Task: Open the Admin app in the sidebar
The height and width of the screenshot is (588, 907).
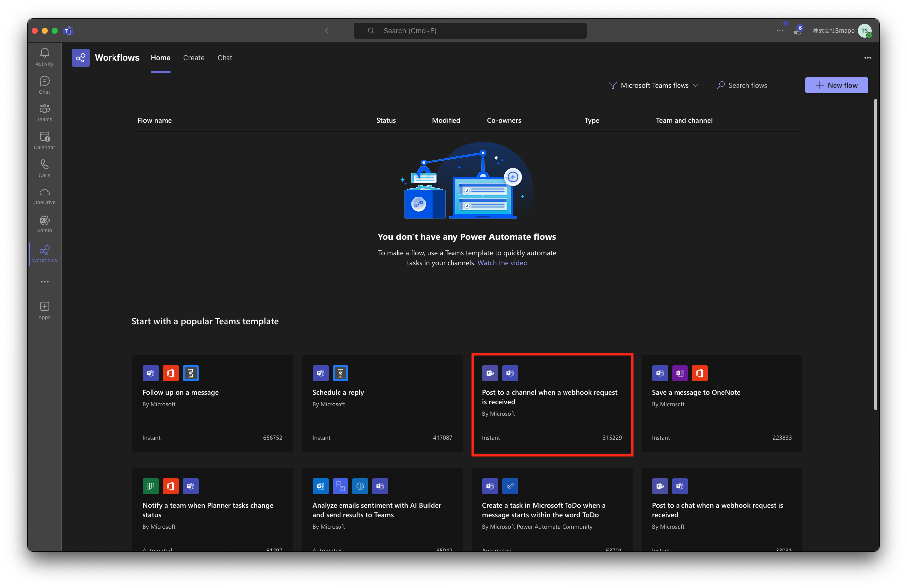Action: pyautogui.click(x=44, y=224)
